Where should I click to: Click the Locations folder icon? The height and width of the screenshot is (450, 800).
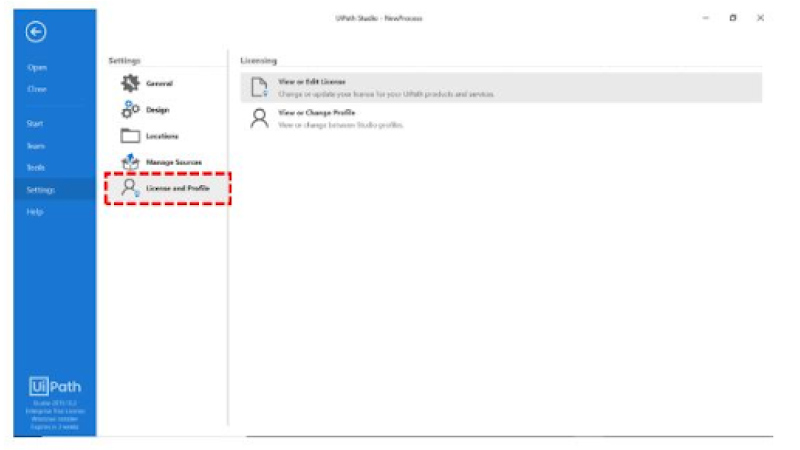tap(130, 136)
